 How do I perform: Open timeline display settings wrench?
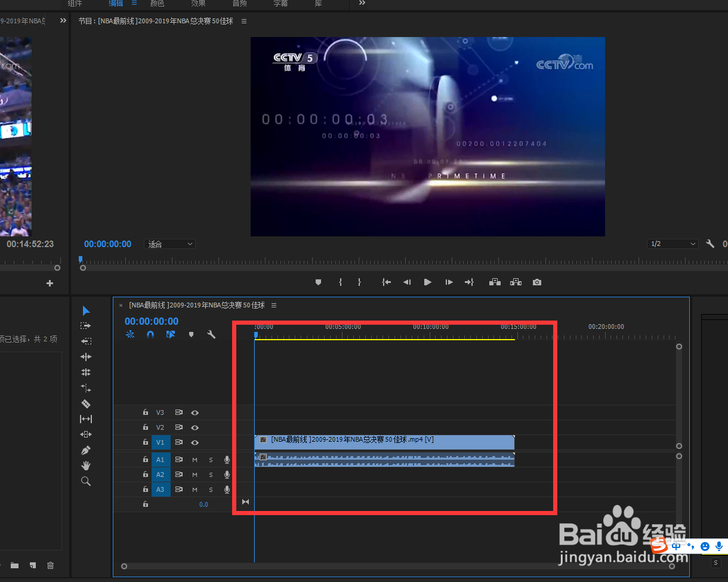click(211, 335)
